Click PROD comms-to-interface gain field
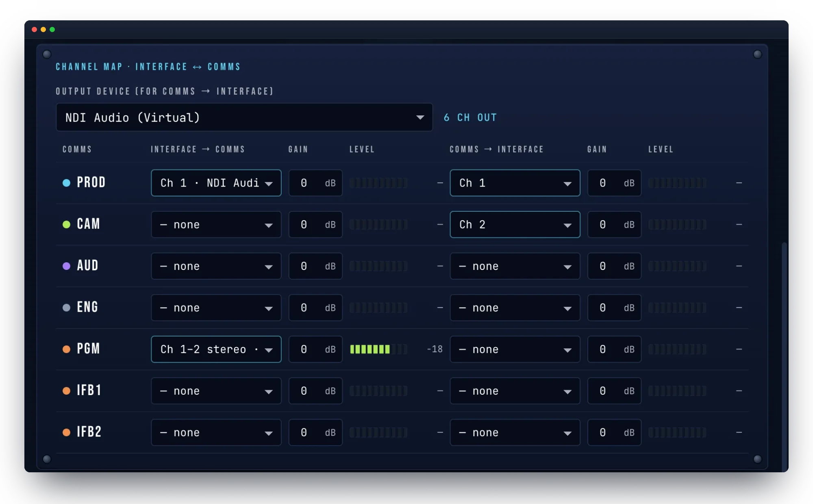This screenshot has height=504, width=813. 614,183
